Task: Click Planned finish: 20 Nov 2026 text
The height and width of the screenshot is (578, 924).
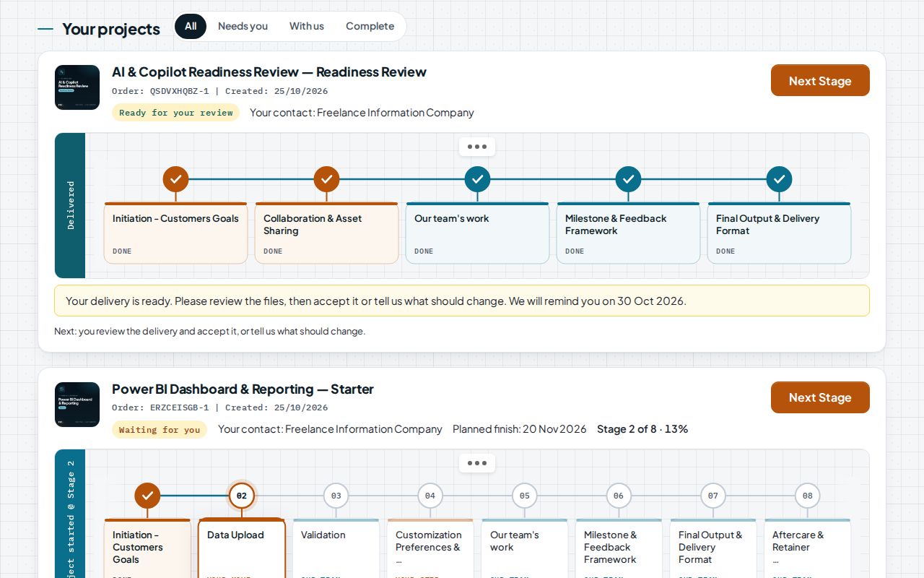Action: click(x=520, y=429)
